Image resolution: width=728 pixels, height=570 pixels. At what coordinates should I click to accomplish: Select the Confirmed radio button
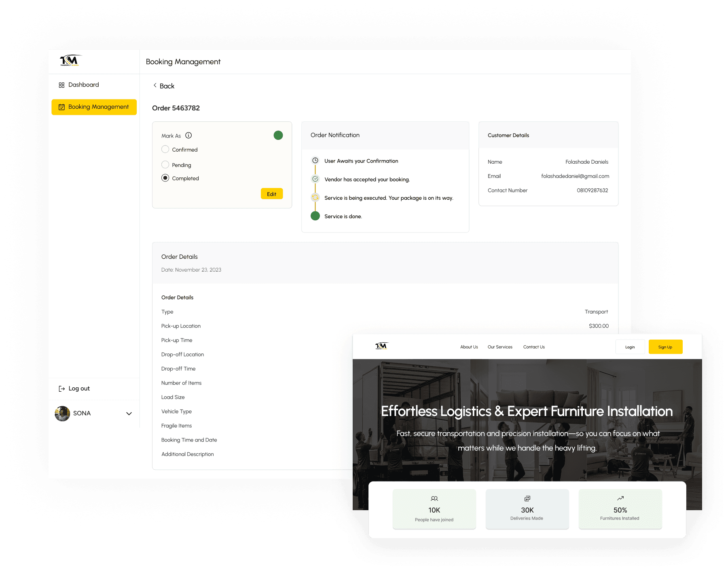coord(165,149)
